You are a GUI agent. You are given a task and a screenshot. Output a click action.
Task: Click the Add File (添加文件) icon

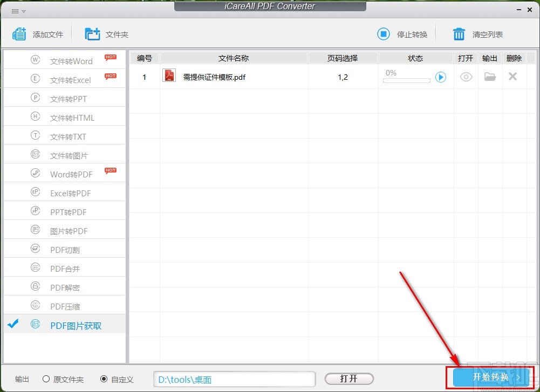point(19,34)
